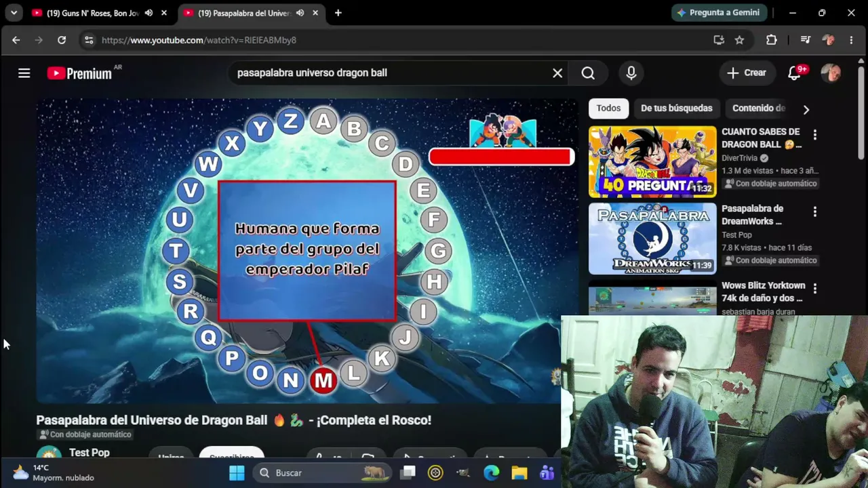Click the Wows Blitz Yorktown thumbnail

point(652,298)
